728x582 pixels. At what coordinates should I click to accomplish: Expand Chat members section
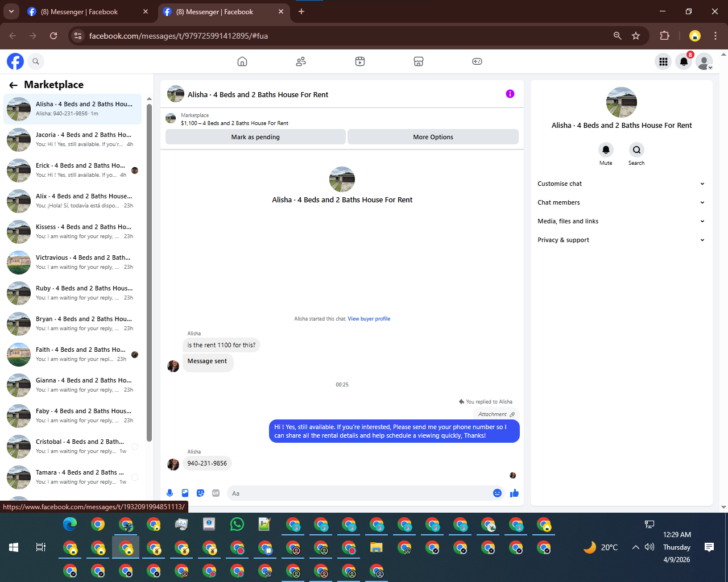(x=621, y=202)
